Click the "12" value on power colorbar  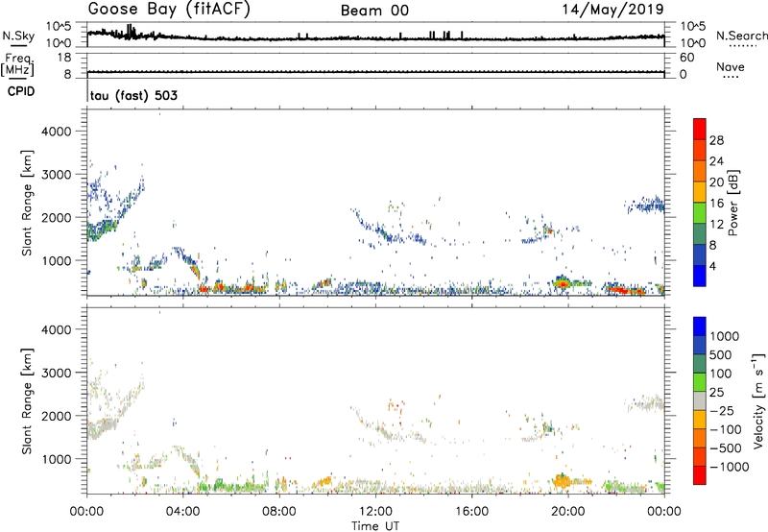tap(716, 225)
